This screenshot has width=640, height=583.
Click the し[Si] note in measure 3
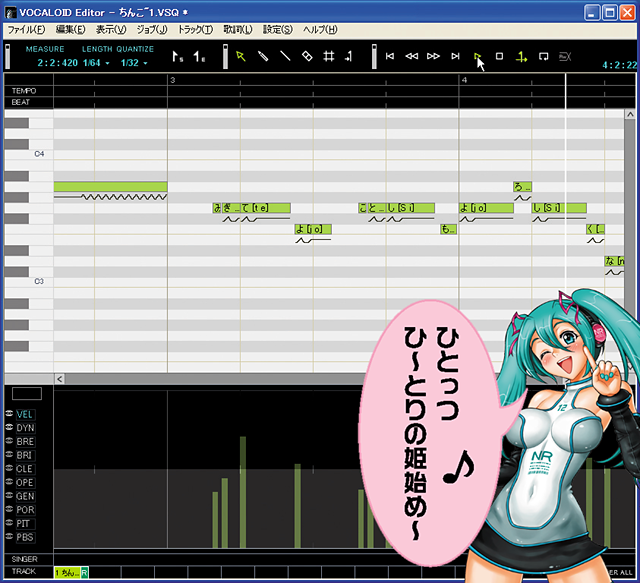[x=410, y=208]
